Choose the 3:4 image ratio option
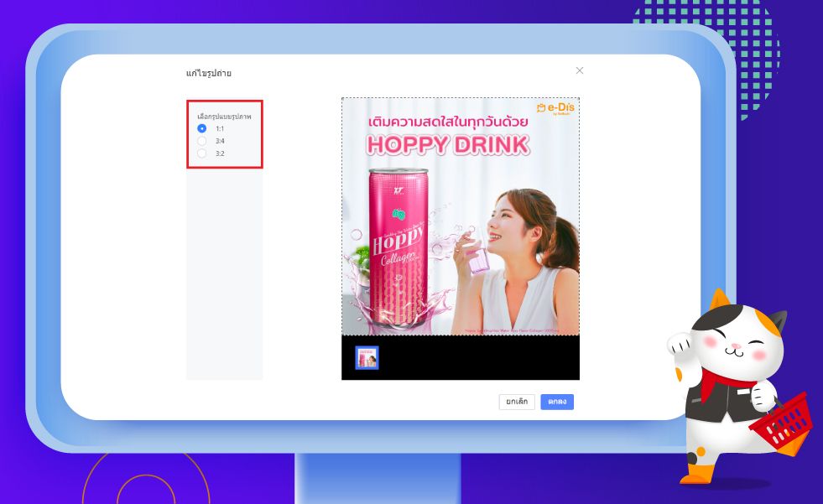Screen dimensions: 823x504 [x=202, y=141]
